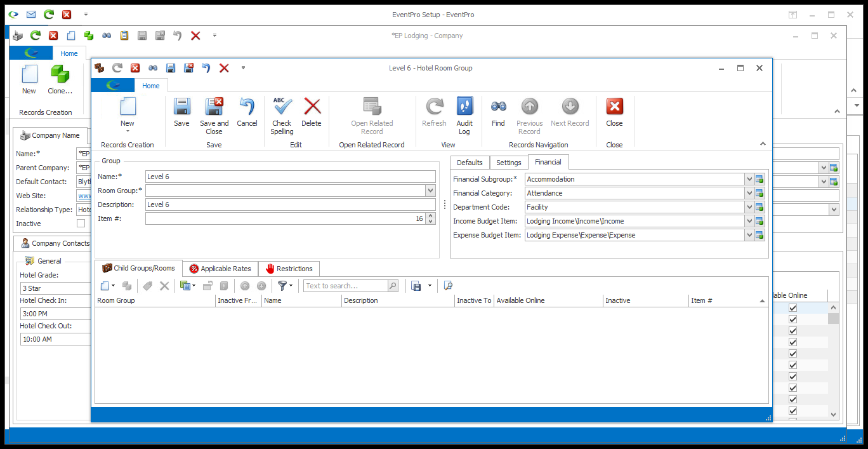Click green refresh icon in EP Lodging Company toolbar
Image resolution: width=868 pixels, height=449 pixels.
click(x=36, y=36)
